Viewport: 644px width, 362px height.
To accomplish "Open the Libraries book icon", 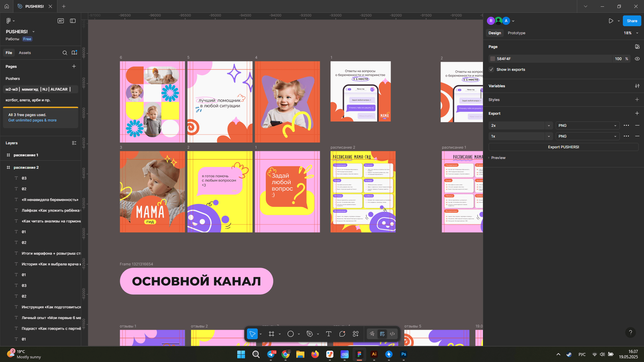I will click(x=75, y=53).
